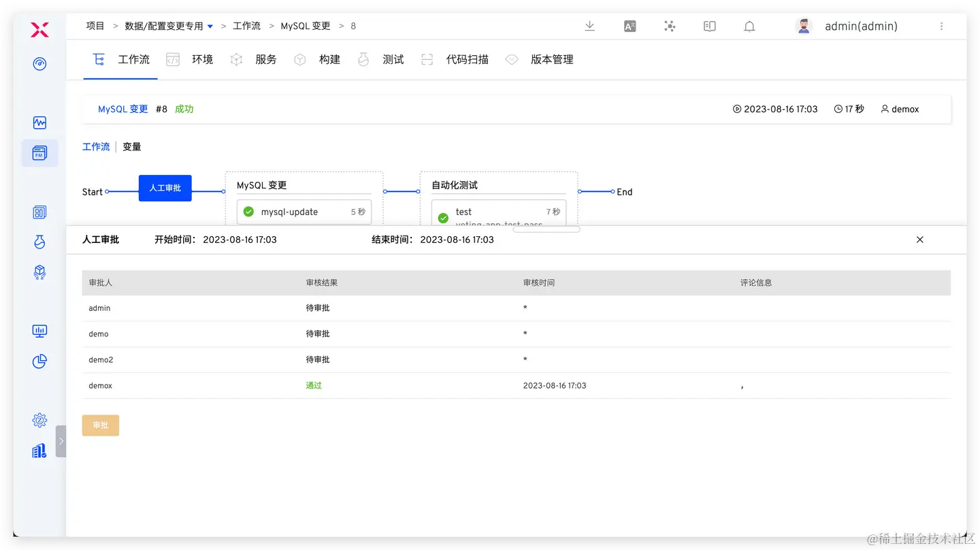The image size is (980, 550).
Task: Go to 项目 breadcrumb
Action: click(x=95, y=26)
